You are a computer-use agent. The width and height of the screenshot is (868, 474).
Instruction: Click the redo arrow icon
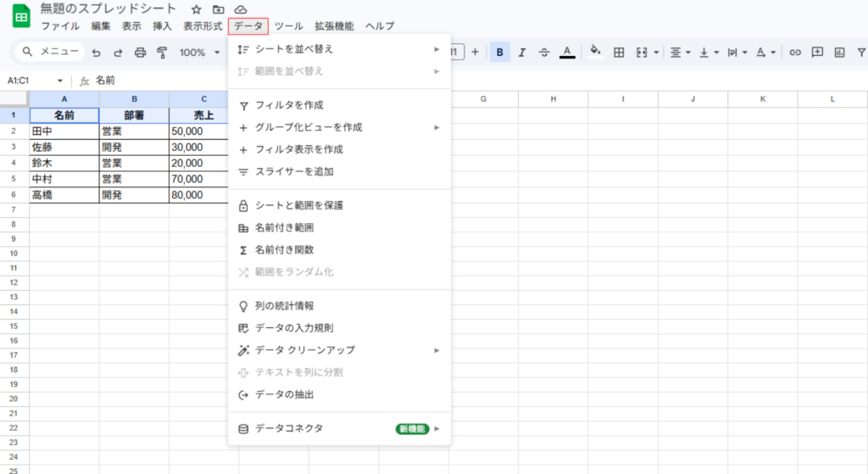pos(118,53)
